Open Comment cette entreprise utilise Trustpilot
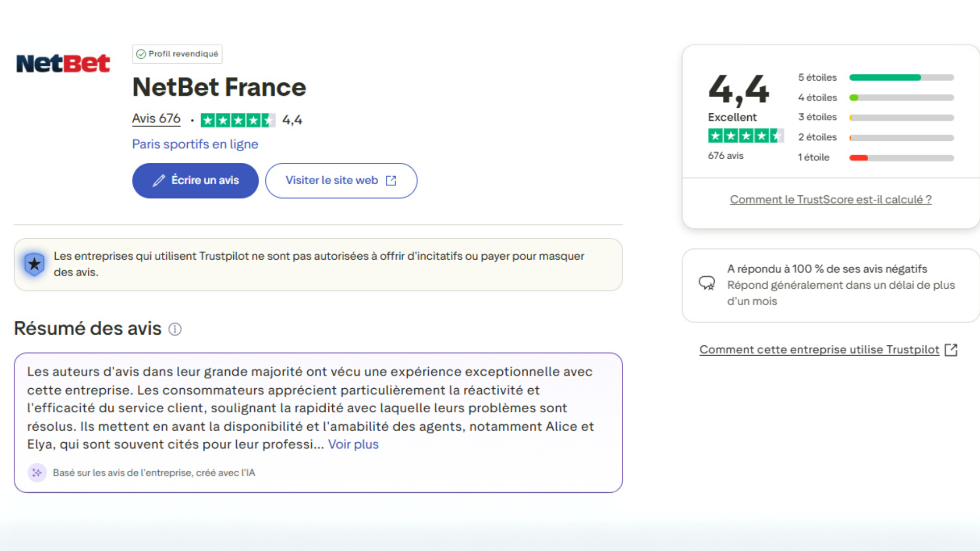This screenshot has width=980, height=551. coord(819,349)
